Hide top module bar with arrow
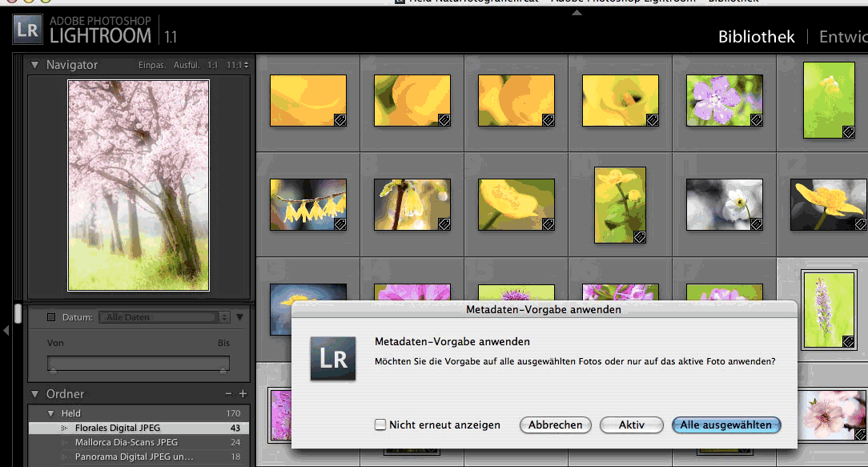 coord(577,13)
